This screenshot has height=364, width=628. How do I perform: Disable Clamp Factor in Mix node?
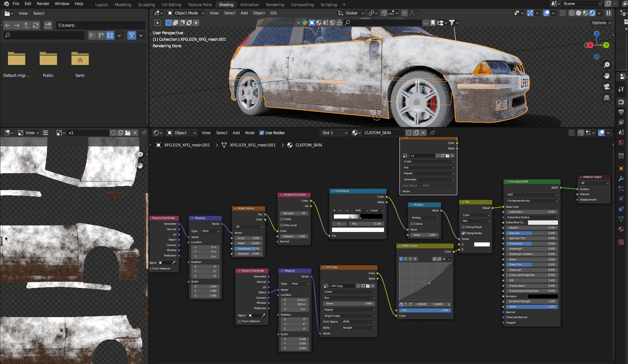(463, 233)
